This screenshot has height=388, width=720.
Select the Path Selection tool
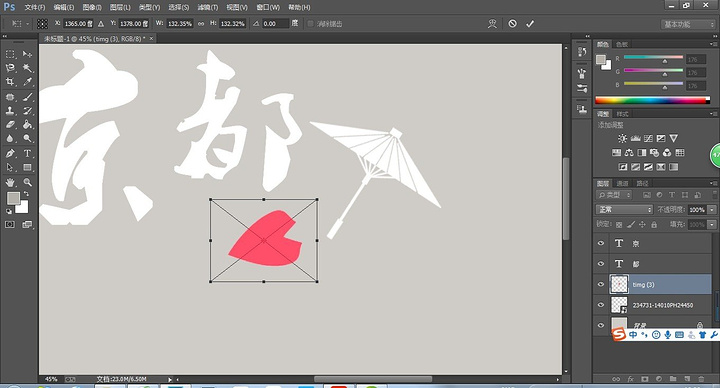10,167
